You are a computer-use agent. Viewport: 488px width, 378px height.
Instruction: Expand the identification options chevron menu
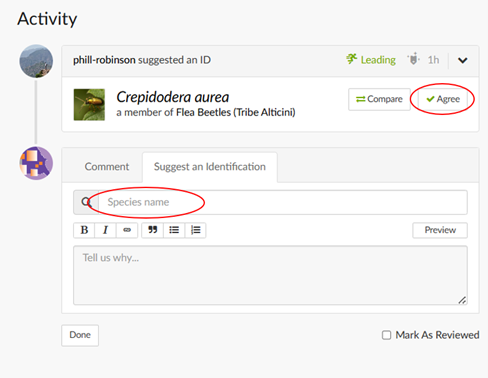point(463,60)
